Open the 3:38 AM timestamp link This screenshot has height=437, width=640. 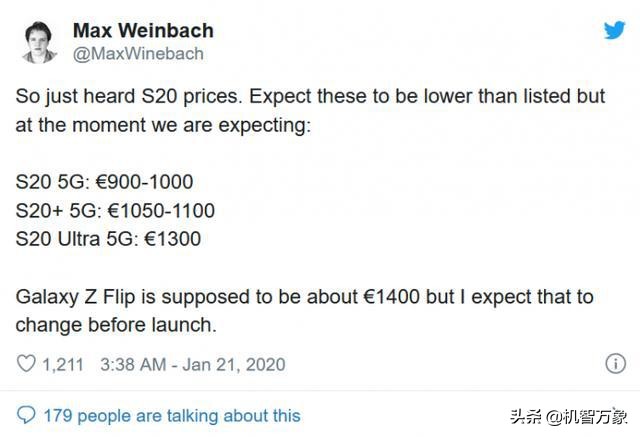(193, 364)
